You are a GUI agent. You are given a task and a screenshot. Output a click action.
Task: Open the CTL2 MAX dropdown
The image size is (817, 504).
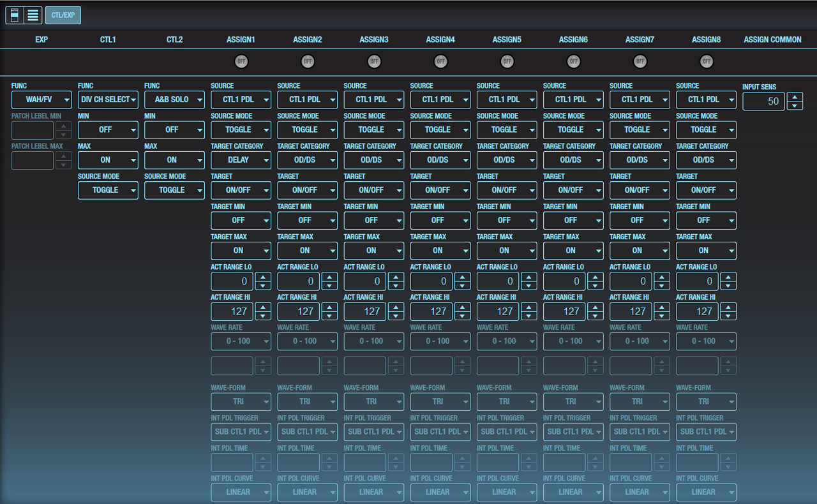174,159
